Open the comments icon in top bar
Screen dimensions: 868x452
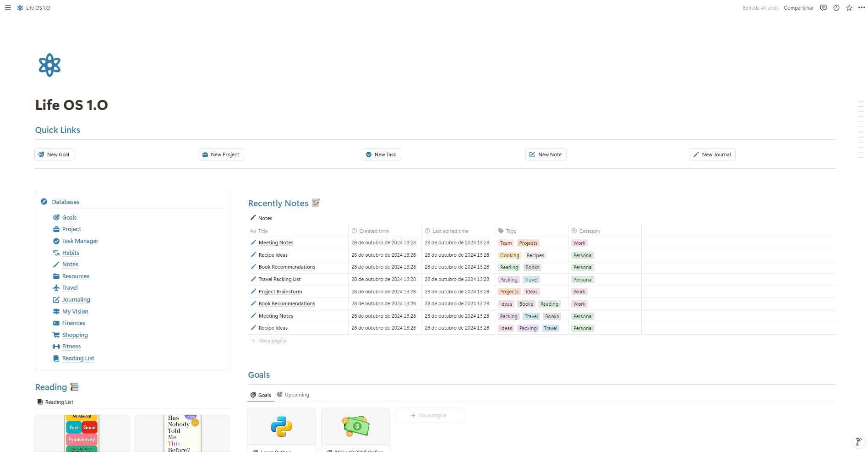click(x=824, y=8)
